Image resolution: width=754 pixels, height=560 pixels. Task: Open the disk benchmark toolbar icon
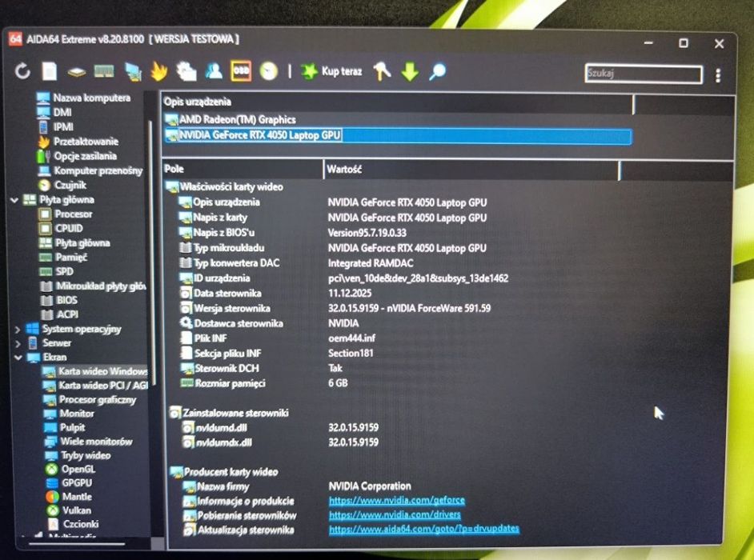pos(77,73)
